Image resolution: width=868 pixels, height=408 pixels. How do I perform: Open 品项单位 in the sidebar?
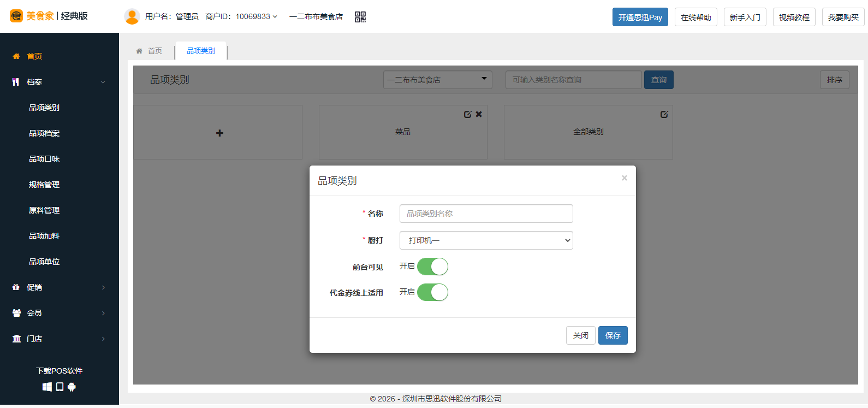click(44, 262)
